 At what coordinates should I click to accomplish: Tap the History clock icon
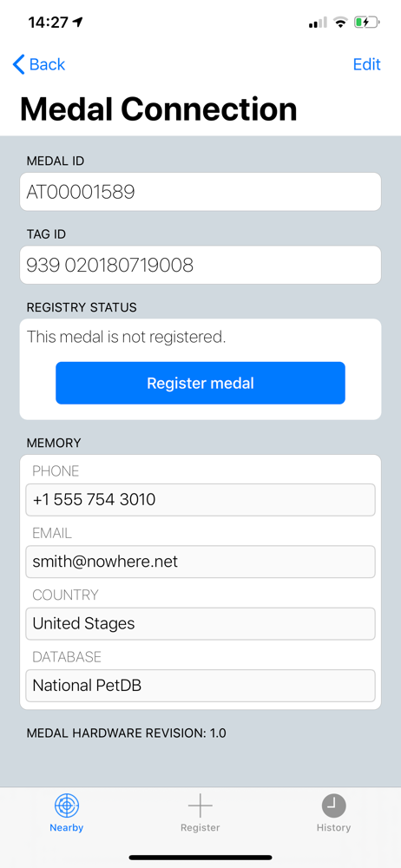click(333, 806)
